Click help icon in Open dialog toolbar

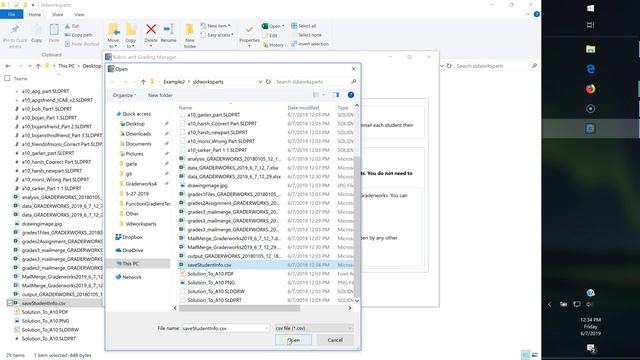click(x=351, y=95)
